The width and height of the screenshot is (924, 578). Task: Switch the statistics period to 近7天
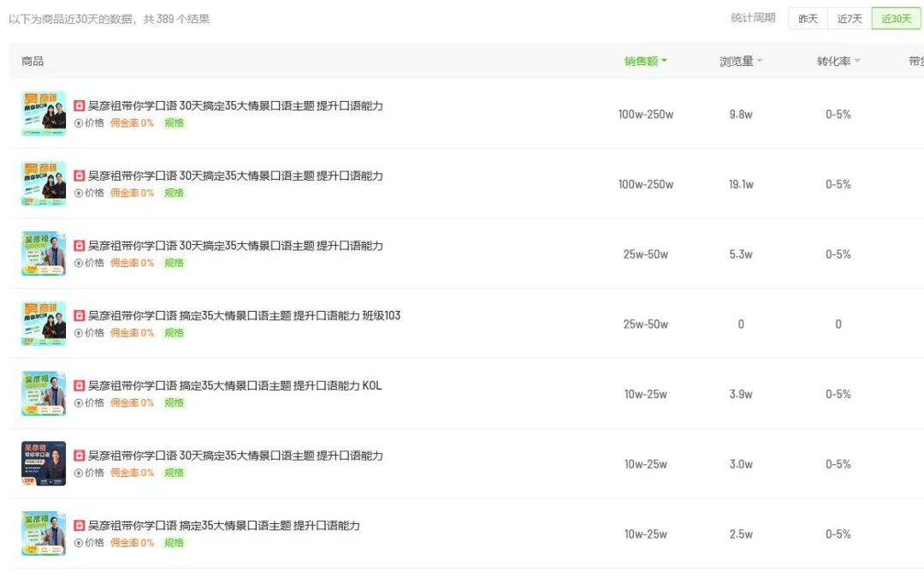point(850,19)
